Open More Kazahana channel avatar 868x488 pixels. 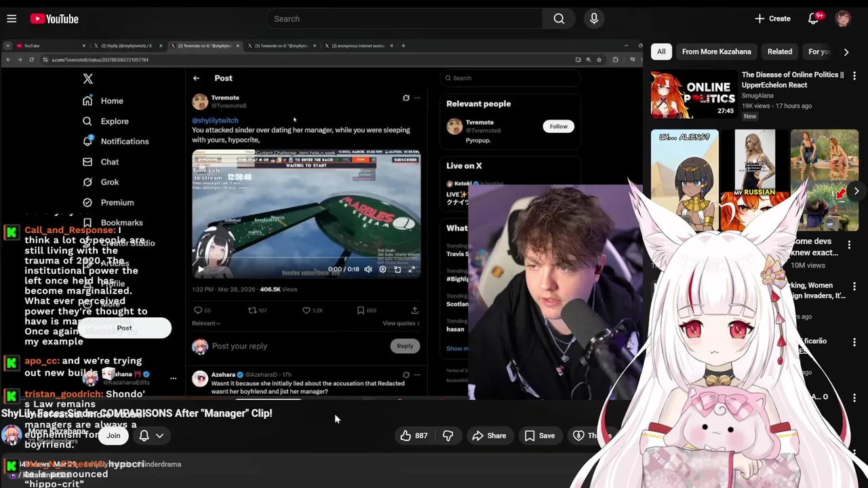click(12, 435)
